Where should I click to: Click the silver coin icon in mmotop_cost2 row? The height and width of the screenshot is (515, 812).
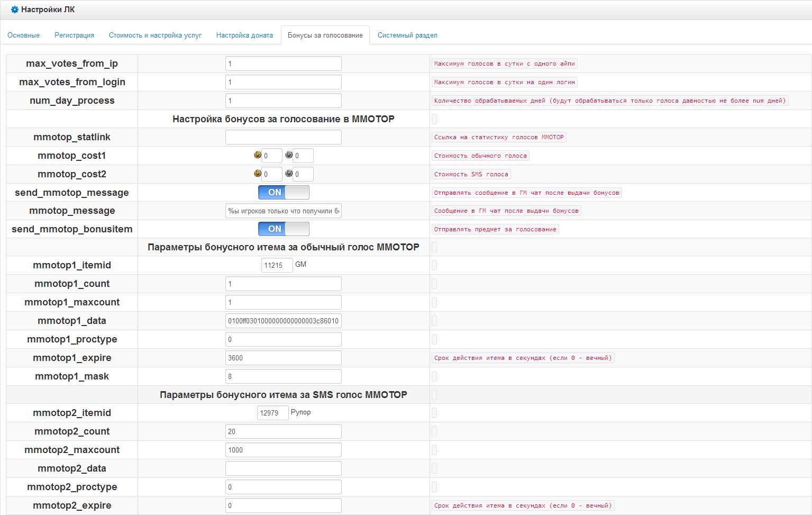[x=289, y=174]
